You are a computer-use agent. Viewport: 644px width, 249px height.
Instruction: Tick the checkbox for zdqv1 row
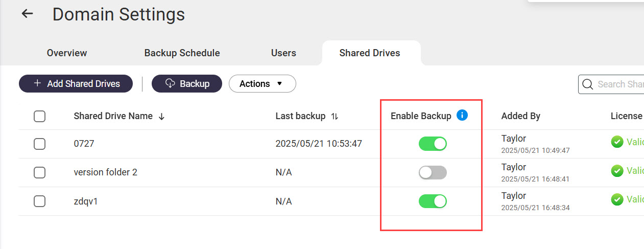40,201
